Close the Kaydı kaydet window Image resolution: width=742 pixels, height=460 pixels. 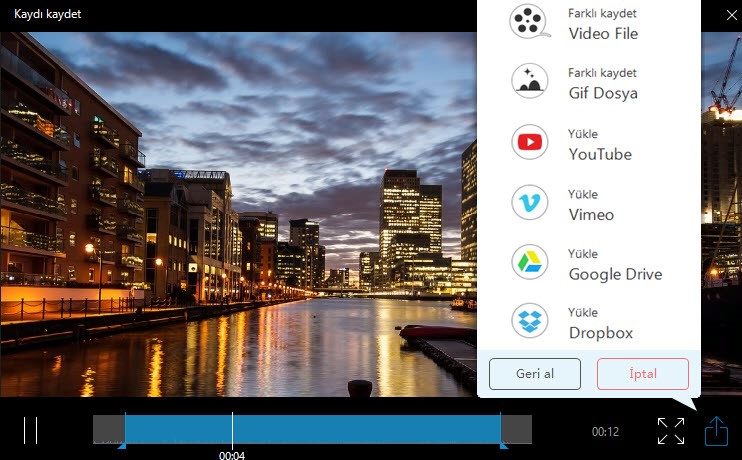(x=731, y=15)
